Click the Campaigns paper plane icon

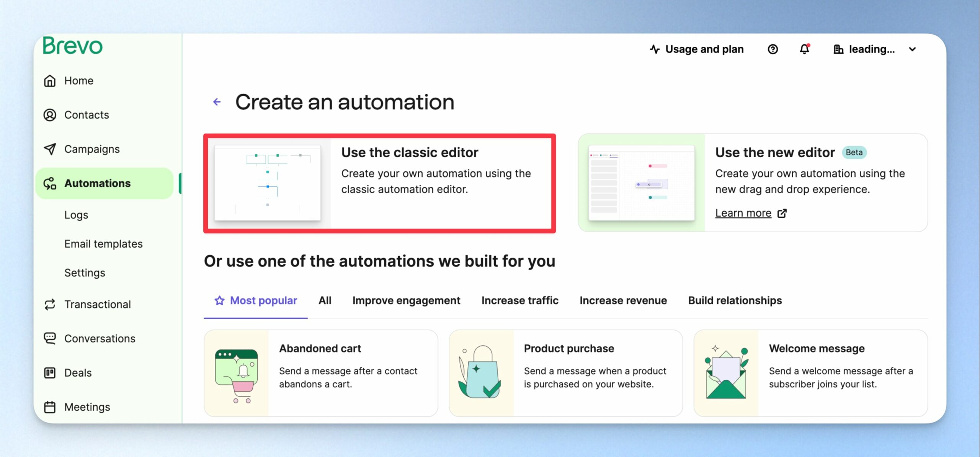point(50,149)
